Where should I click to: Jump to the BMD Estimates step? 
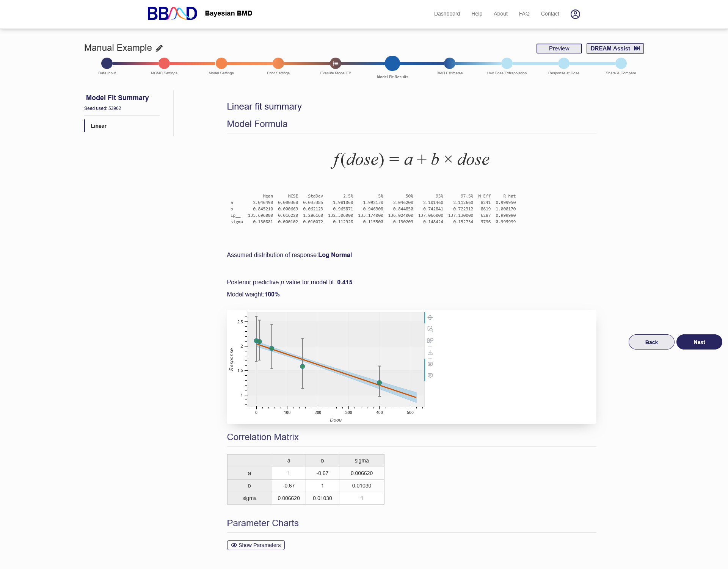(x=449, y=63)
